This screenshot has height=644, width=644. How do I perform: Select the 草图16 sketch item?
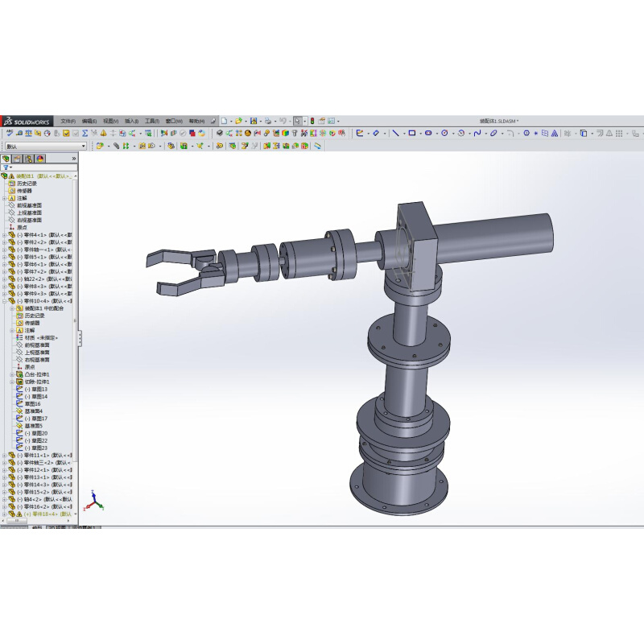coord(28,404)
